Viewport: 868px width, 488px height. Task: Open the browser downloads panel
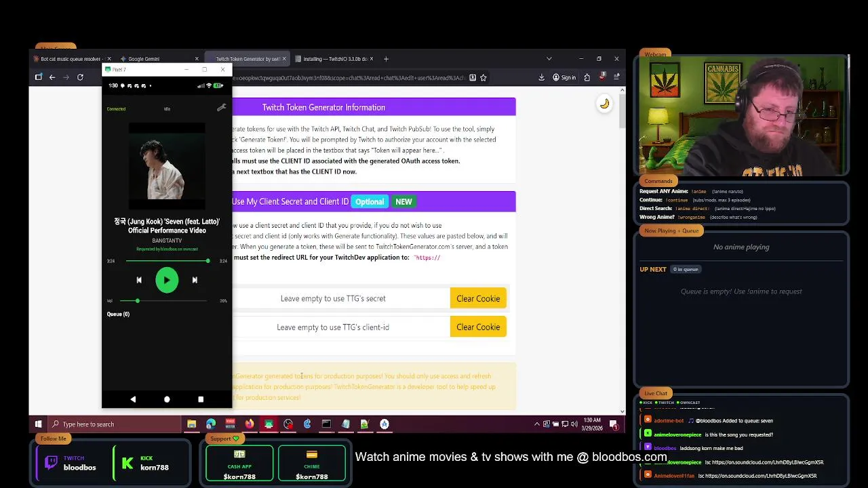coord(541,77)
